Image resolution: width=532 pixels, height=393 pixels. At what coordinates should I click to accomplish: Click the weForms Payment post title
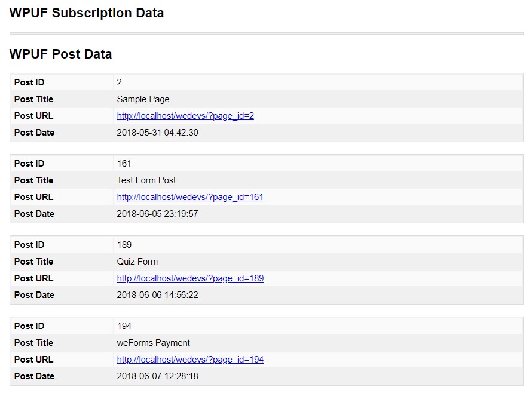coord(153,343)
